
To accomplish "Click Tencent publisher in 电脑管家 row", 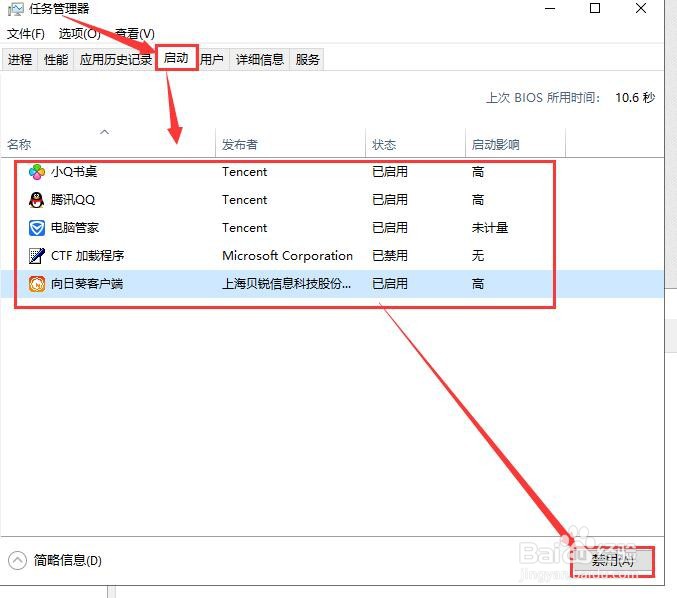I will (245, 228).
